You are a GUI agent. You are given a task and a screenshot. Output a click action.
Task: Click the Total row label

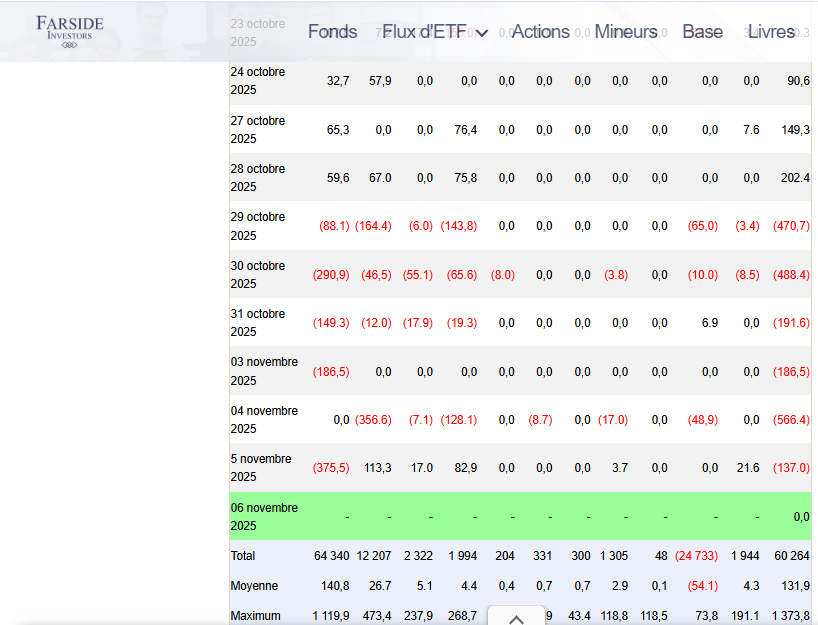click(x=243, y=556)
